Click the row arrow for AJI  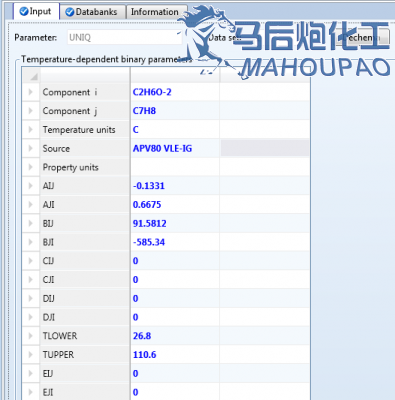click(31, 204)
